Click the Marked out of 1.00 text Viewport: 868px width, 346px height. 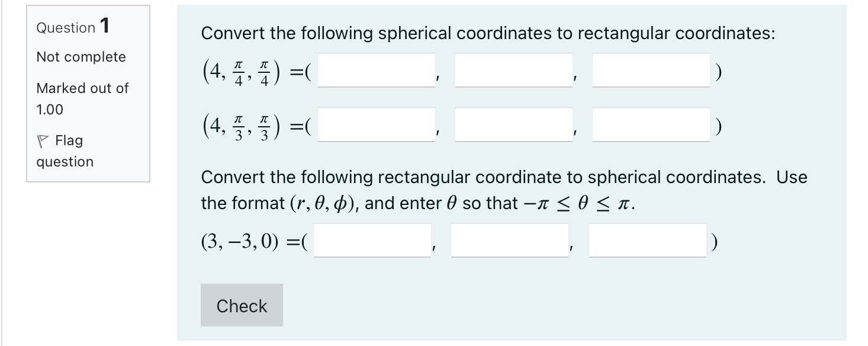[82, 98]
